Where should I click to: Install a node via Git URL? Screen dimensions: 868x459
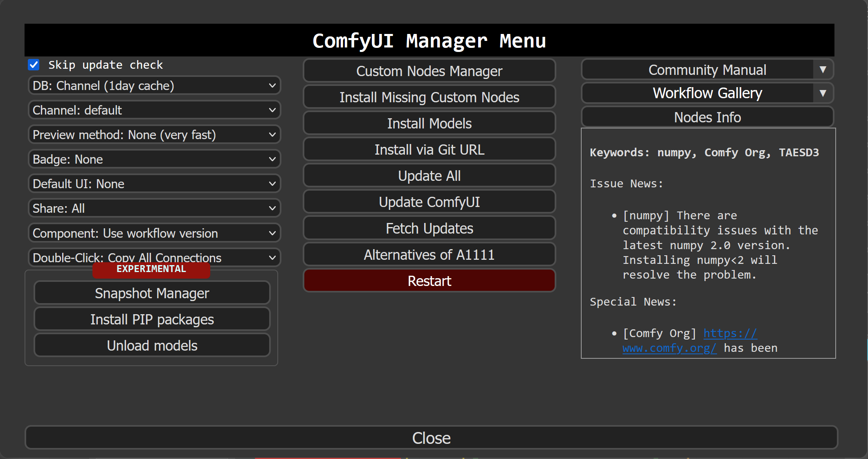click(x=429, y=149)
